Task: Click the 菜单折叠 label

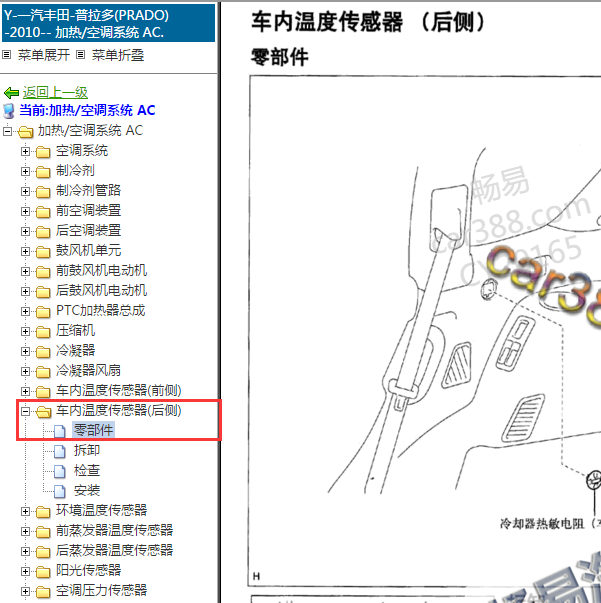Action: 118,55
